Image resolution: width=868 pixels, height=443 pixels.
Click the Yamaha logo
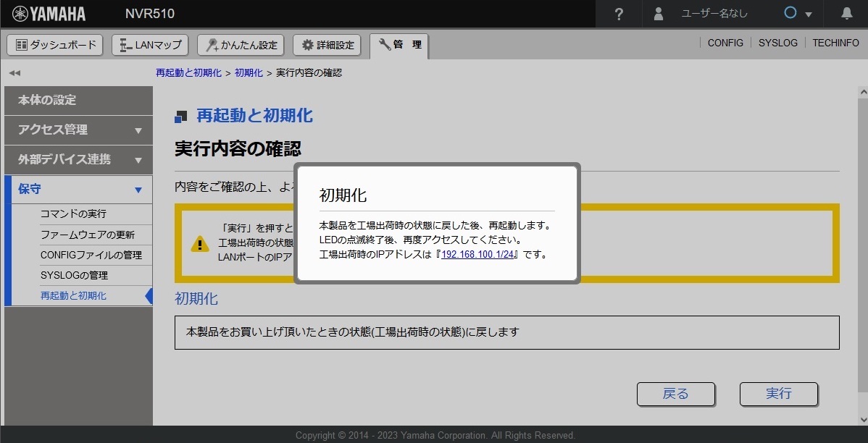[x=49, y=14]
